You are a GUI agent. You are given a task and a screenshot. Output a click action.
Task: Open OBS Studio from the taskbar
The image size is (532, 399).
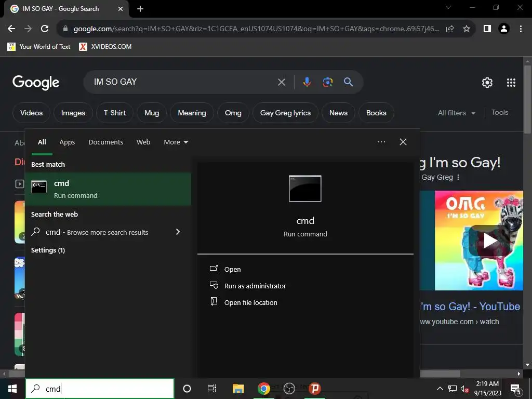click(289, 389)
